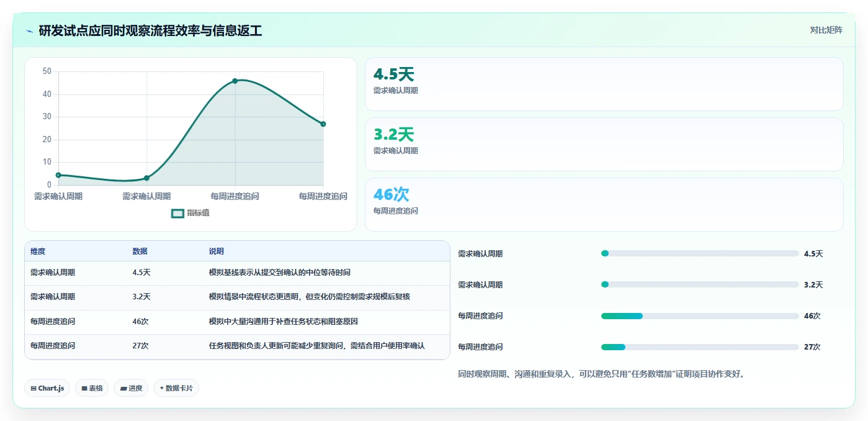Click the lightning icon beside the panel title
868x421 pixels.
point(29,31)
